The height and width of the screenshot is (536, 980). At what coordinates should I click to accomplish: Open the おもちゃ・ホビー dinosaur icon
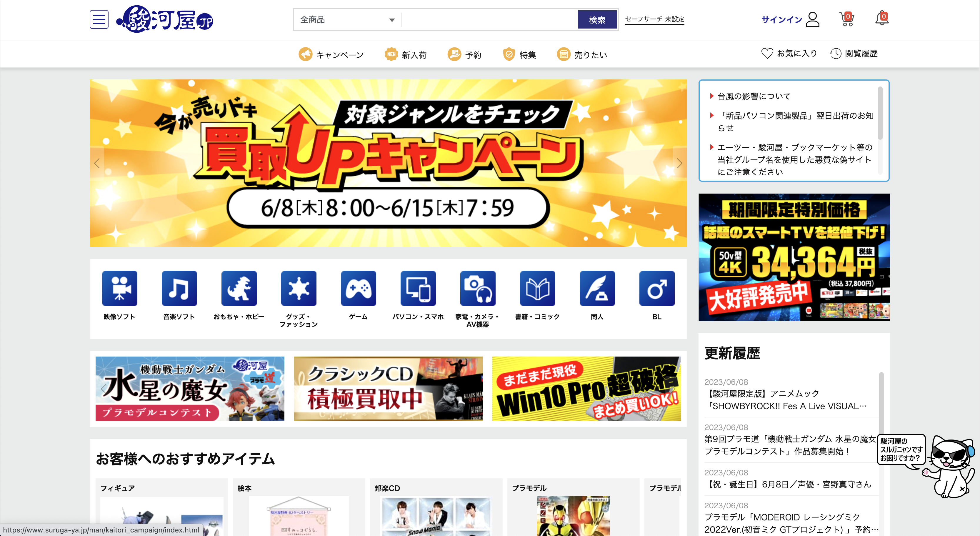click(239, 288)
